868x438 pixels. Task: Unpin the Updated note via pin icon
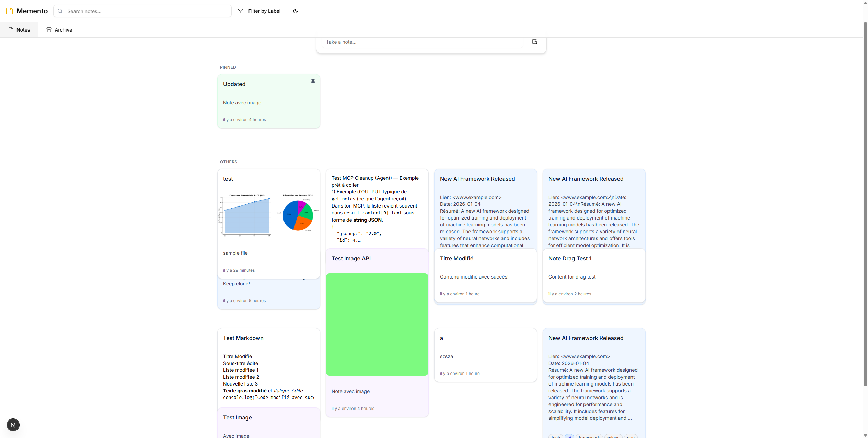[x=313, y=81]
